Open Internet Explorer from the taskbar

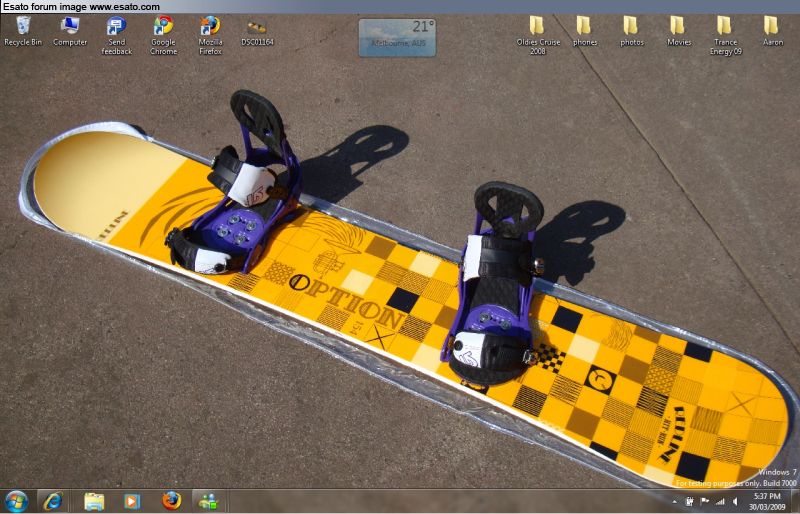pos(52,500)
